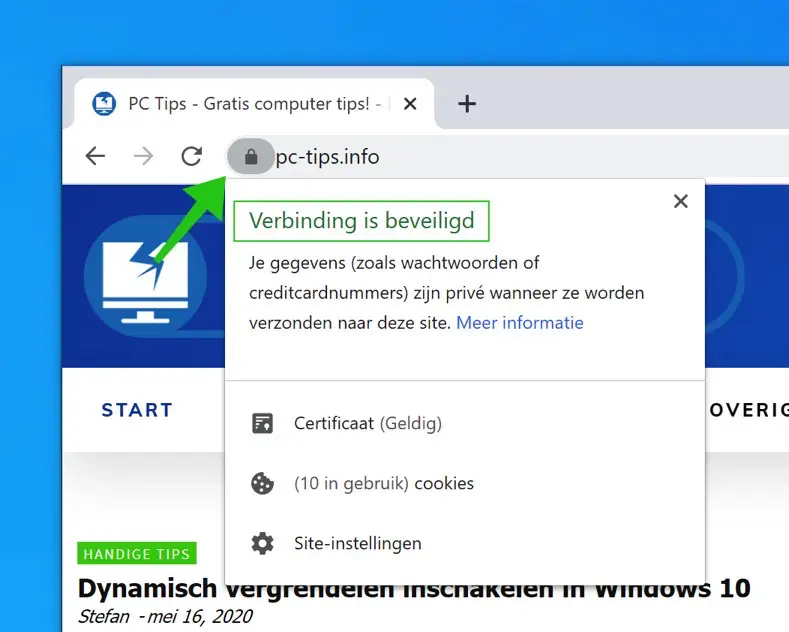Click the PC Tips tab favicon
The image size is (789, 632).
(x=104, y=104)
